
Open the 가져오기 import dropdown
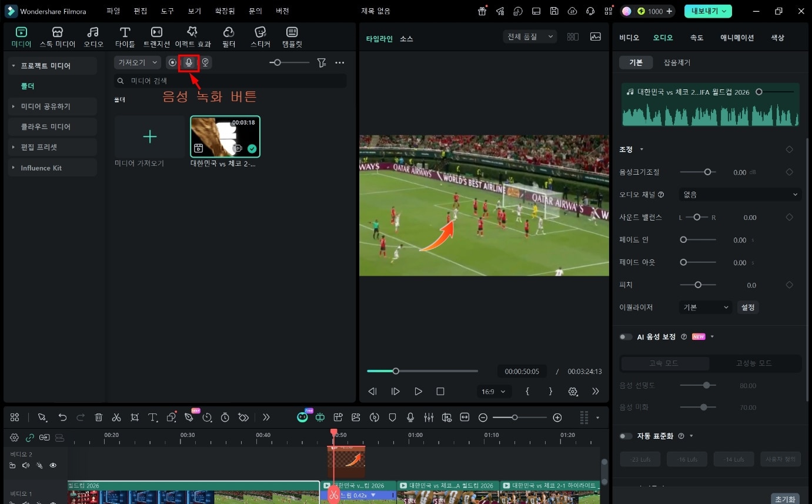click(x=138, y=62)
